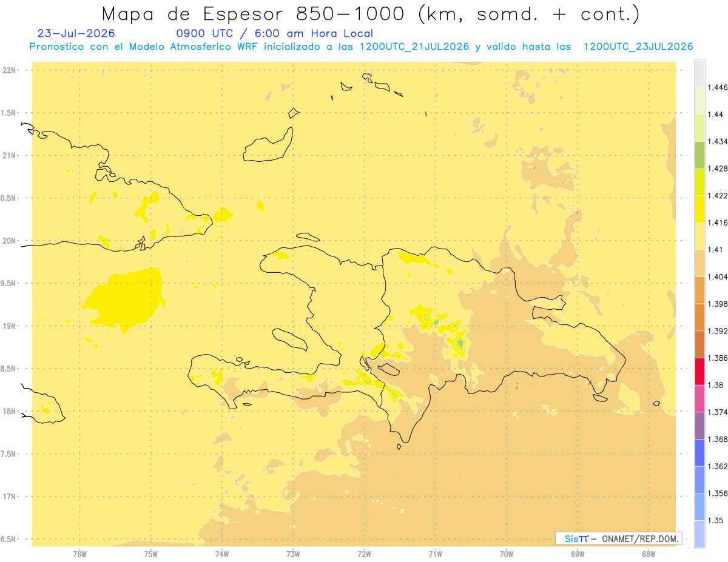728x562 pixels.
Task: Pick the bright yellow legend swatch between 1.416 and 1.422
Action: coord(699,209)
